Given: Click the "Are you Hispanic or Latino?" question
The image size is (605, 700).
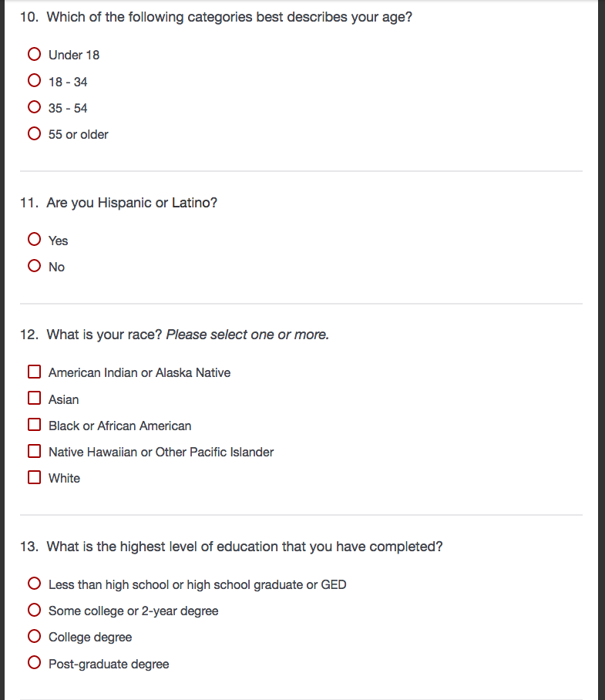Looking at the screenshot, I should point(132,203).
